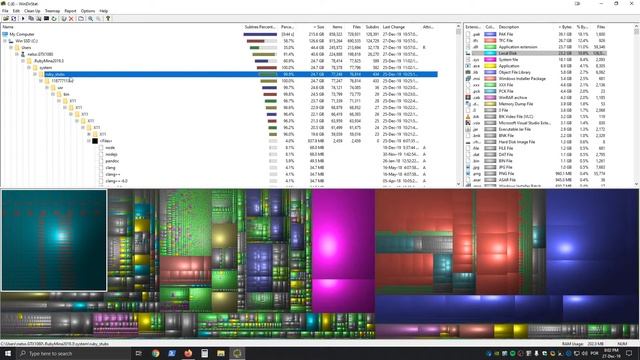Click the Delete to Recycle Bin icon
This screenshot has height=360, width=640.
click(64, 18)
